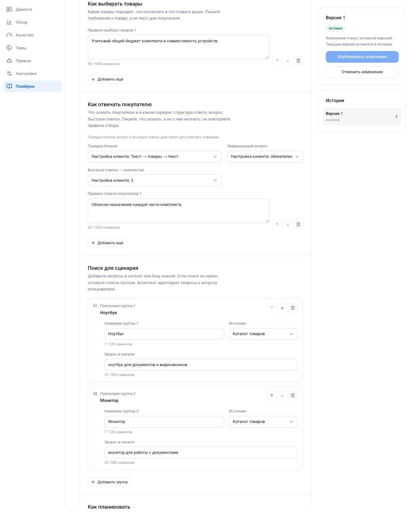Open Темы sidebar item

pos(32,48)
